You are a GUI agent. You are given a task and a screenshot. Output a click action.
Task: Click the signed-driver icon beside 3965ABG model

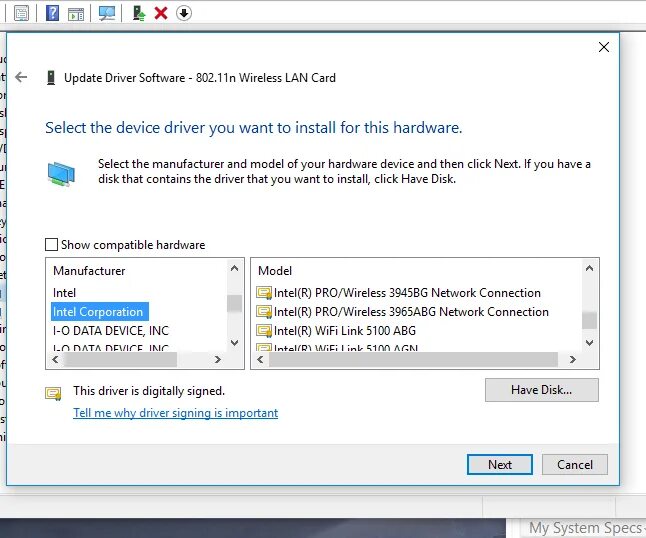pos(264,312)
